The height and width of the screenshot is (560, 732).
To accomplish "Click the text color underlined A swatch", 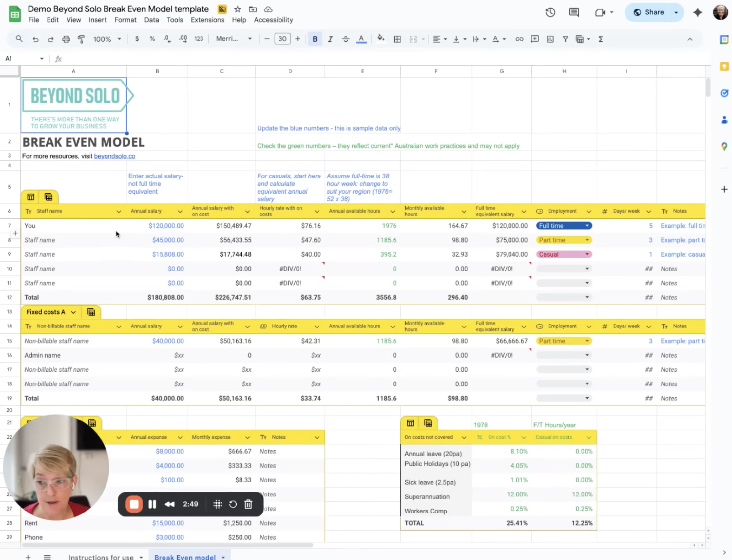I will point(361,39).
